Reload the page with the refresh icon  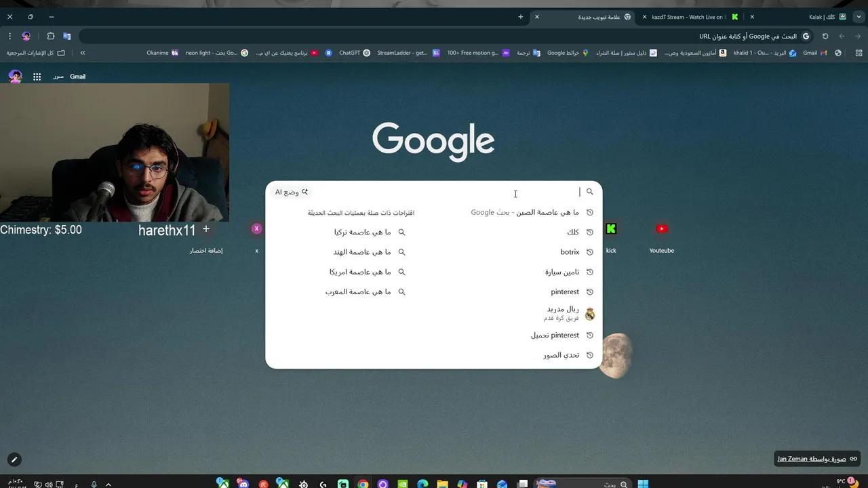[825, 36]
